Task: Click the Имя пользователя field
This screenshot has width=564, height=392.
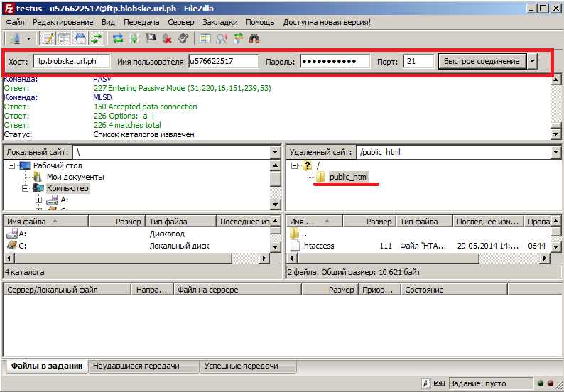Action: tap(223, 61)
